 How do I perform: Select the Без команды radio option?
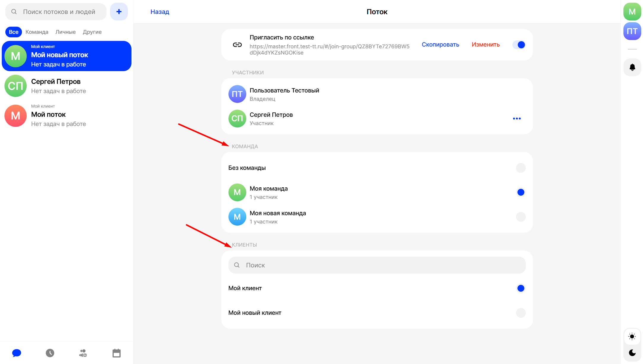[520, 168]
